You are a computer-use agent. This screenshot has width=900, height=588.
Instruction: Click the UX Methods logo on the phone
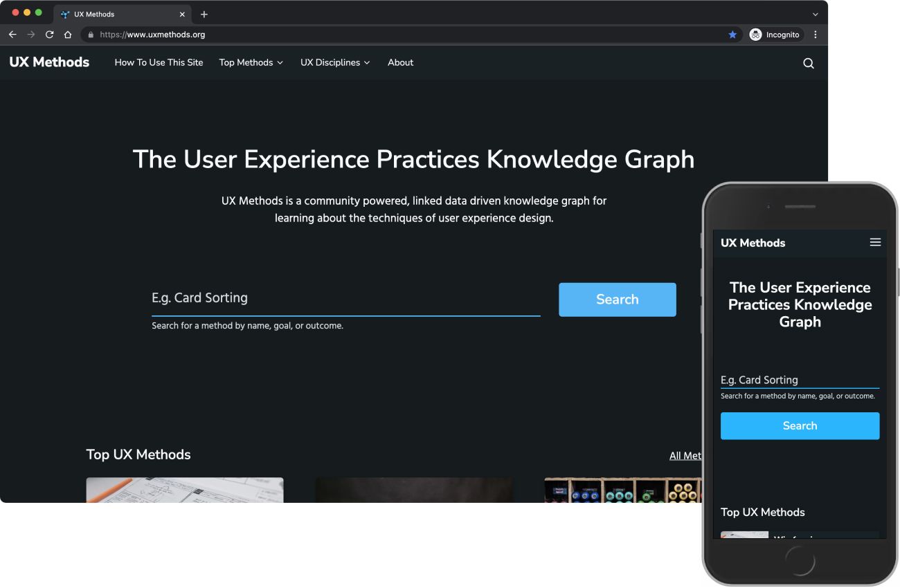click(753, 243)
